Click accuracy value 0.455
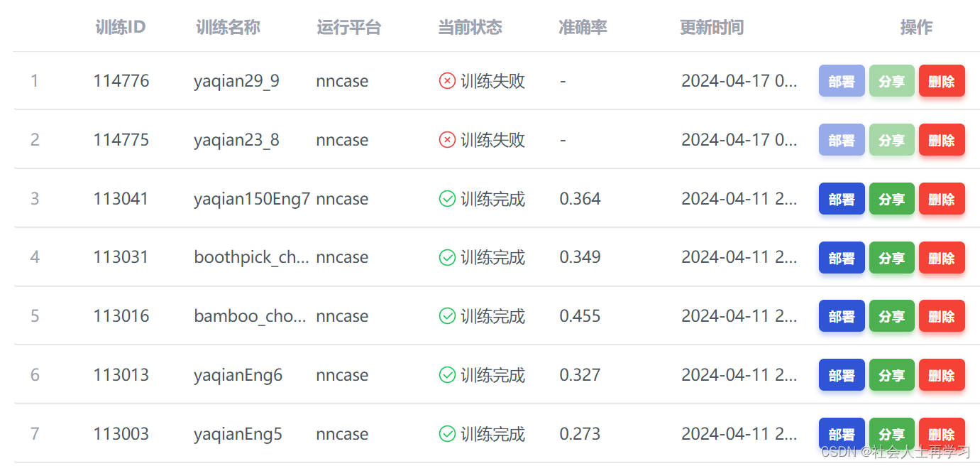The image size is (980, 466). (580, 316)
